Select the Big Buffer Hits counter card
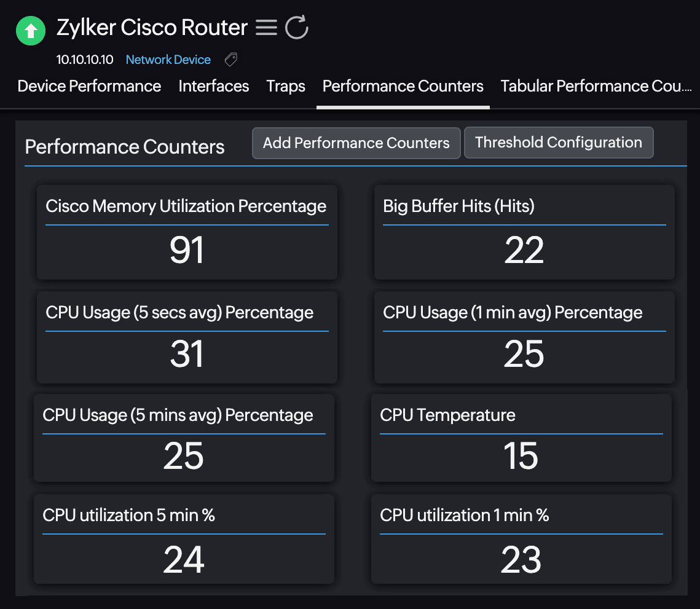 point(524,232)
